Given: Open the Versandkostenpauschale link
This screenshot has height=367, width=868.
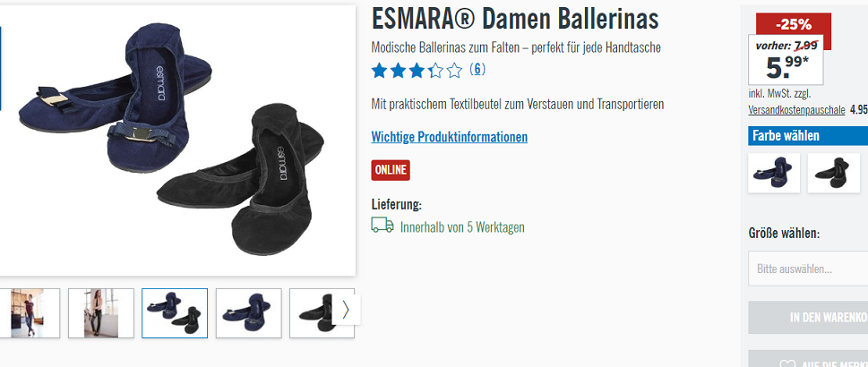Looking at the screenshot, I should click(x=796, y=109).
